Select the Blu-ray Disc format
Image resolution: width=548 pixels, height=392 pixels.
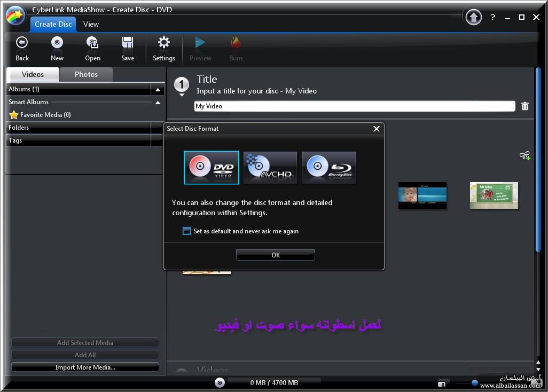329,168
